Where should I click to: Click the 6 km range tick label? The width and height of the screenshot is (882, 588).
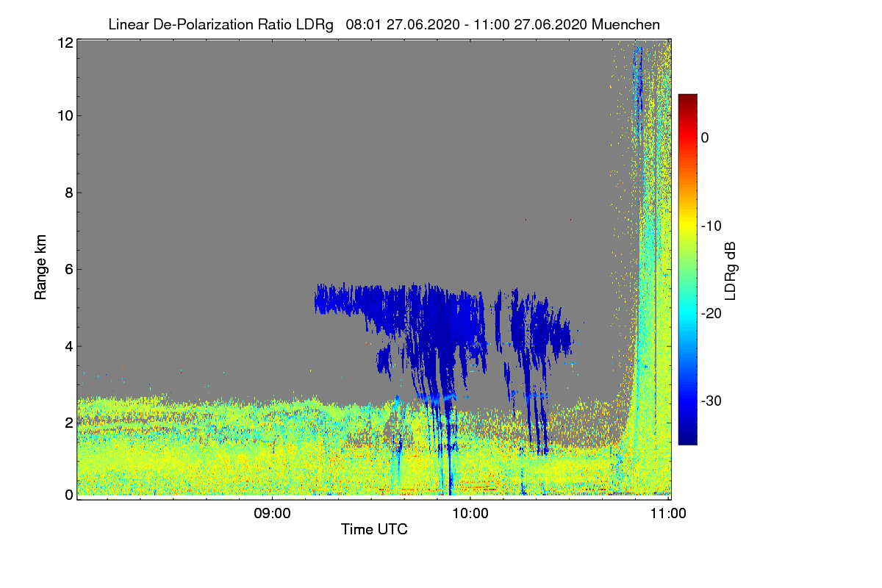pos(69,269)
